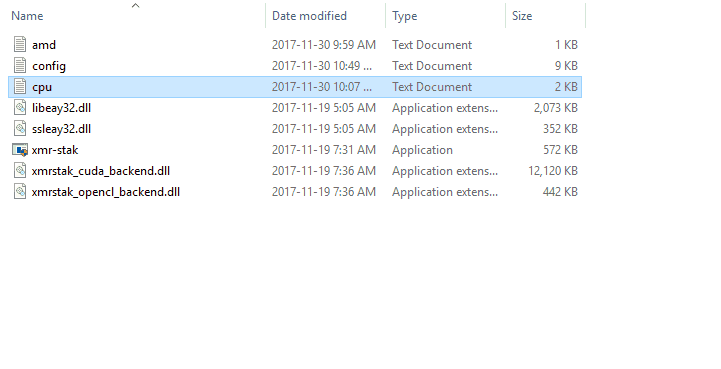Image resolution: width=721 pixels, height=369 pixels.
Task: Select xmr-stak file name text
Action: click(55, 150)
